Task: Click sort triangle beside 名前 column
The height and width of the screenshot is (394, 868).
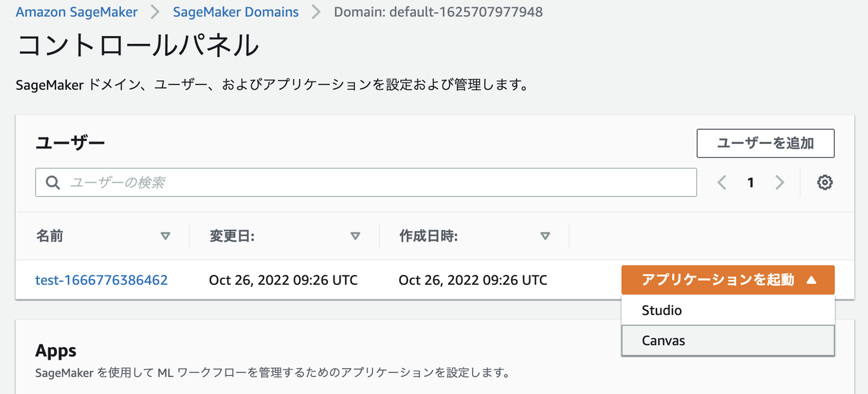Action: [165, 236]
